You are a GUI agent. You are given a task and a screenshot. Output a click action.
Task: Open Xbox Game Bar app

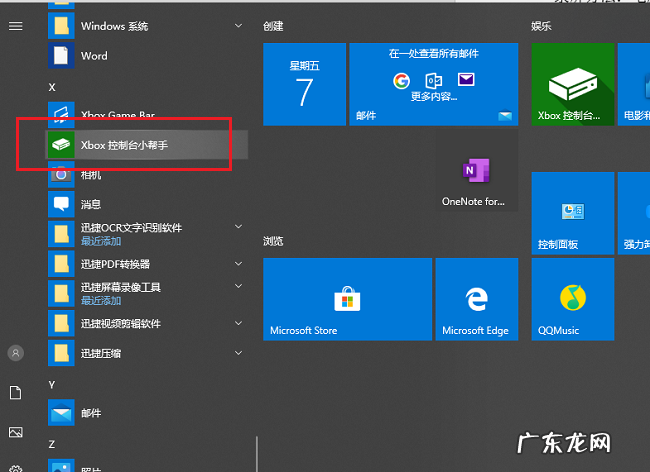point(117,115)
